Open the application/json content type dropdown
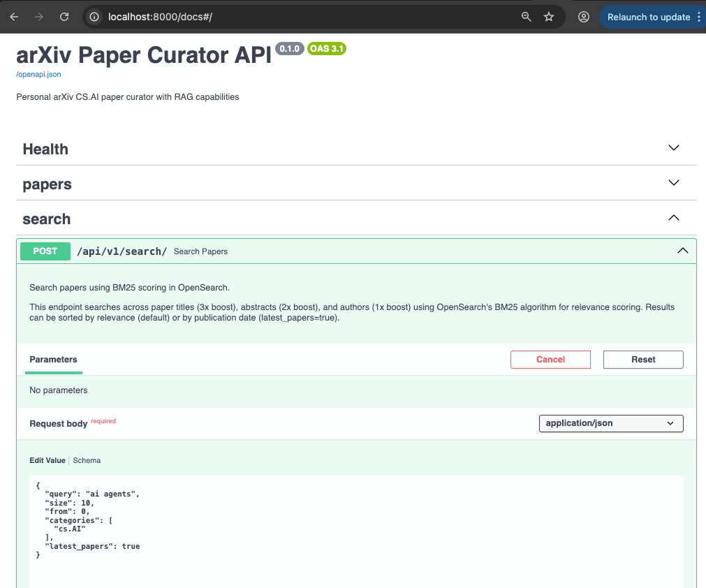The height and width of the screenshot is (588, 706). coord(611,423)
